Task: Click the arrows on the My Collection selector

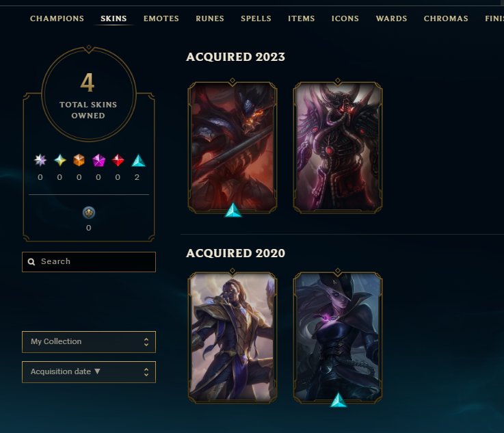Action: (146, 342)
